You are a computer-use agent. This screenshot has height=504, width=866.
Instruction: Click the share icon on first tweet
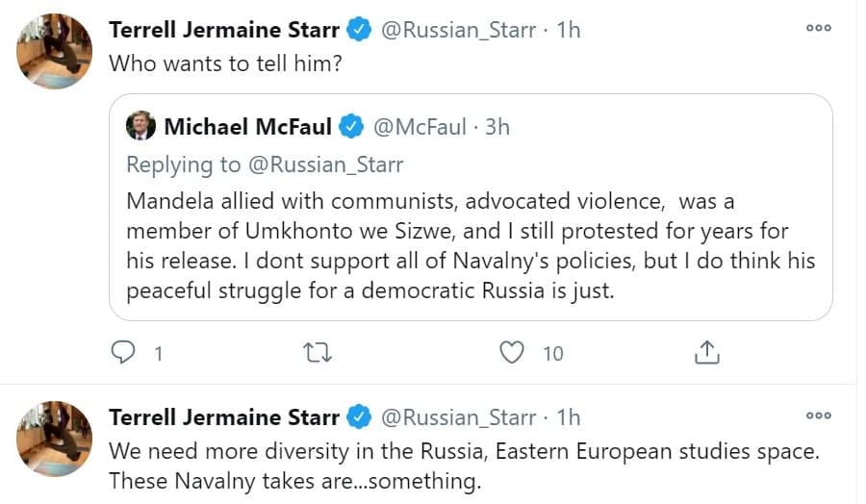[706, 353]
